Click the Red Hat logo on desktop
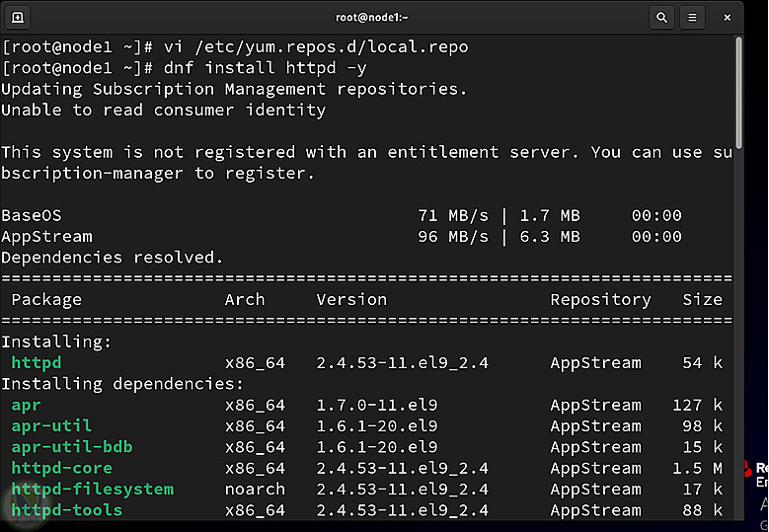The image size is (769, 532). point(749,469)
